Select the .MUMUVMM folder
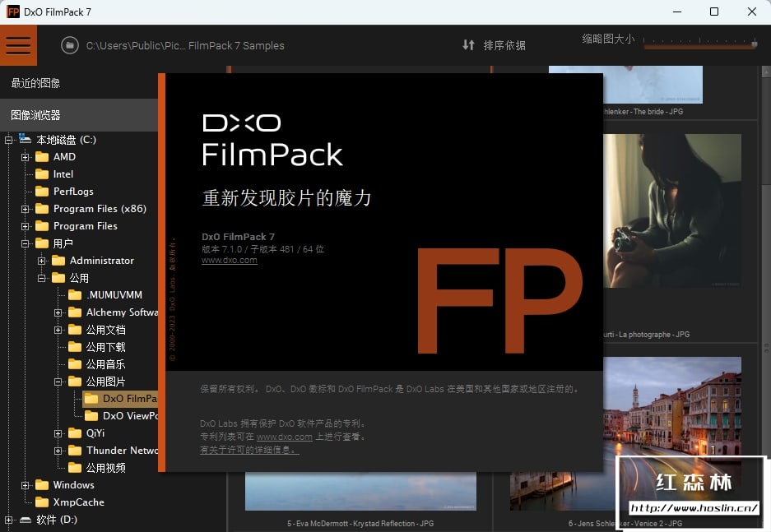 point(114,294)
